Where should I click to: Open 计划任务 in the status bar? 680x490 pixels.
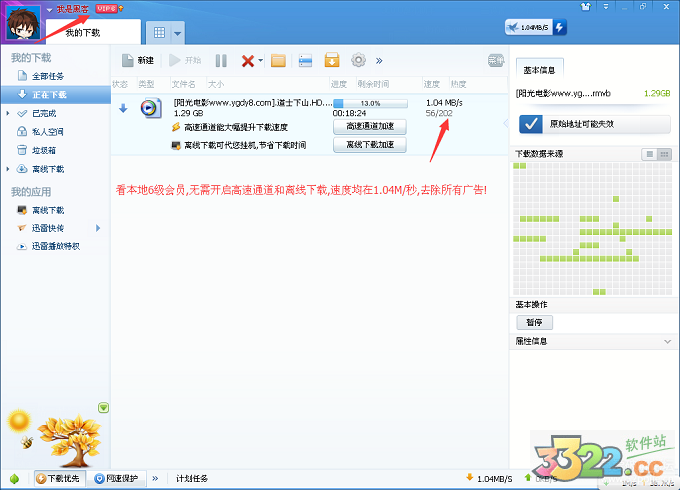192,479
